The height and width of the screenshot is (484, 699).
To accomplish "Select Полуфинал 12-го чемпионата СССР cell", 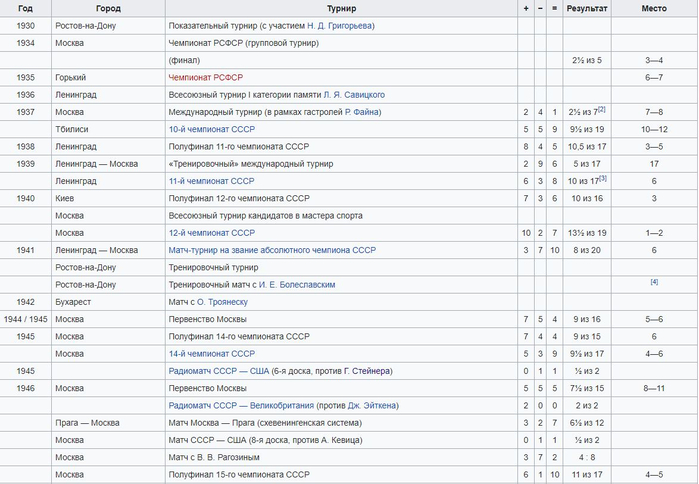I will pos(341,198).
